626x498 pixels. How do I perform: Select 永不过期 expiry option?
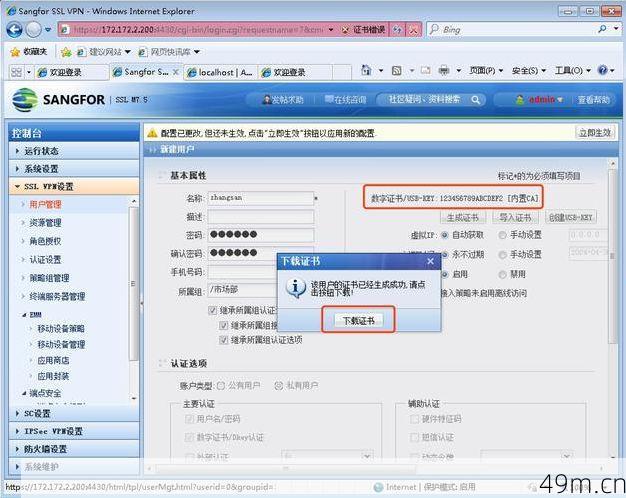445,254
